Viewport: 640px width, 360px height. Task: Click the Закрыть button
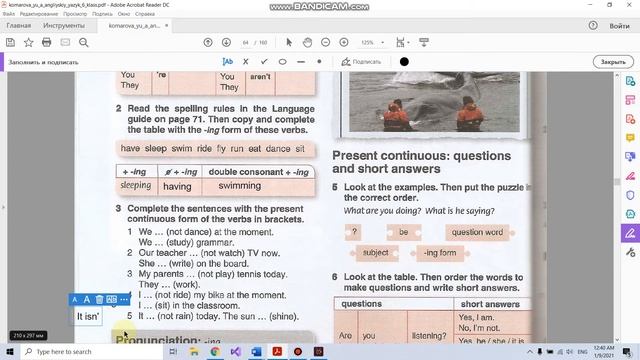point(613,62)
